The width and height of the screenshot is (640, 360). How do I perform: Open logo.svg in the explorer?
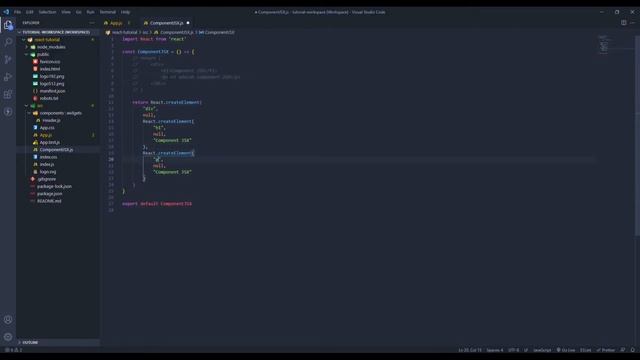[x=48, y=172]
